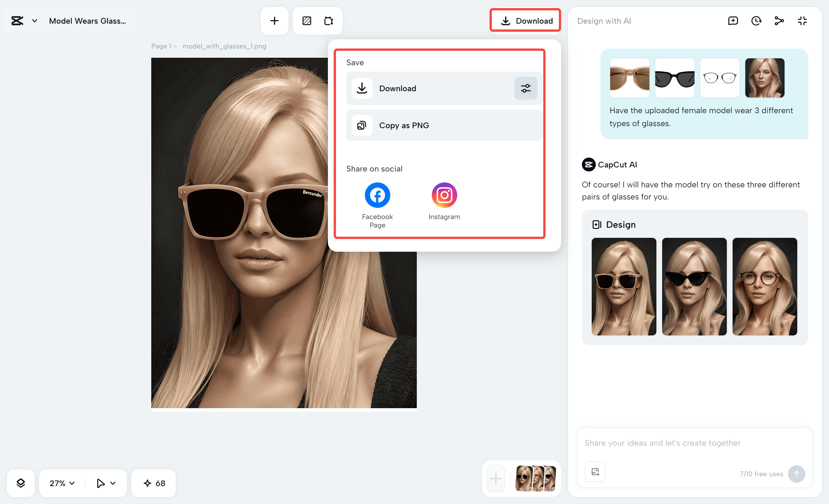Collapse the Design with AI panel
The width and height of the screenshot is (829, 504).
point(802,20)
